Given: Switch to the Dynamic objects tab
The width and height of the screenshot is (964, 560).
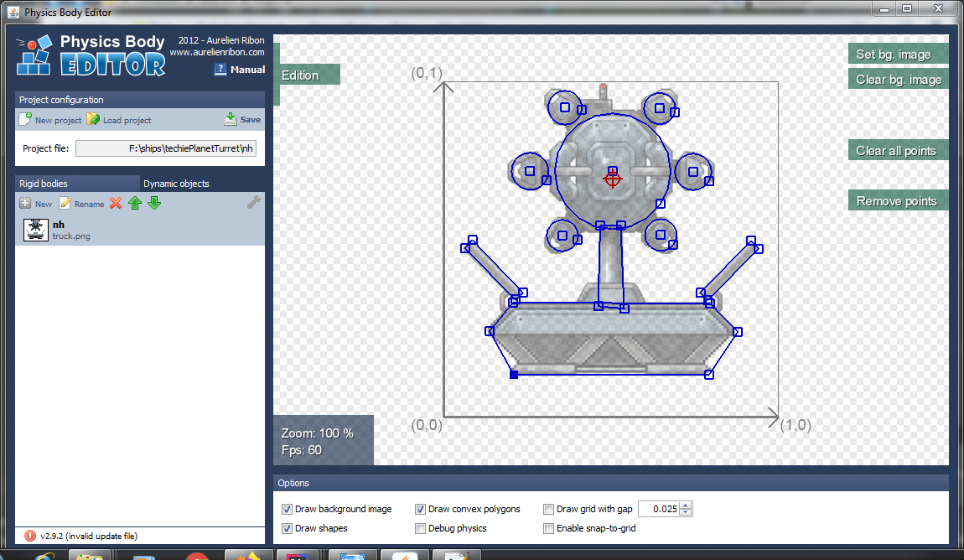Looking at the screenshot, I should pyautogui.click(x=202, y=184).
